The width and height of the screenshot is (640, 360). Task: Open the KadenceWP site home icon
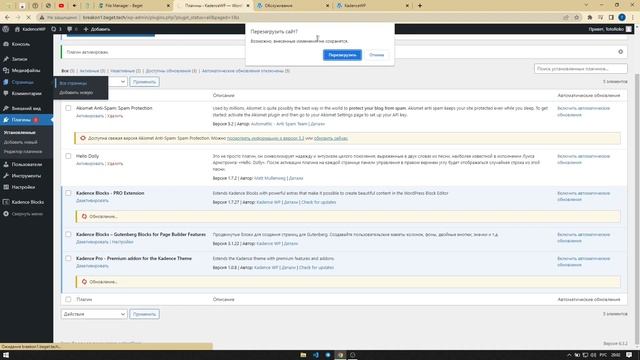click(17, 29)
